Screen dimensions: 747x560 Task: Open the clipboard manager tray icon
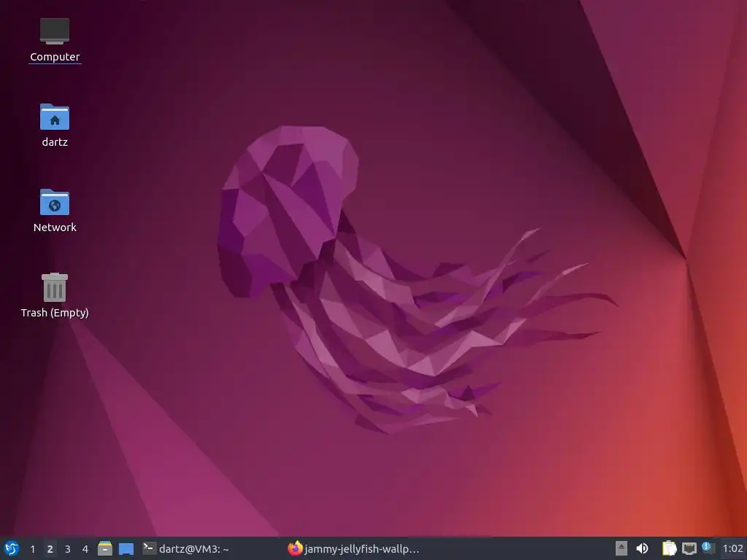click(670, 548)
